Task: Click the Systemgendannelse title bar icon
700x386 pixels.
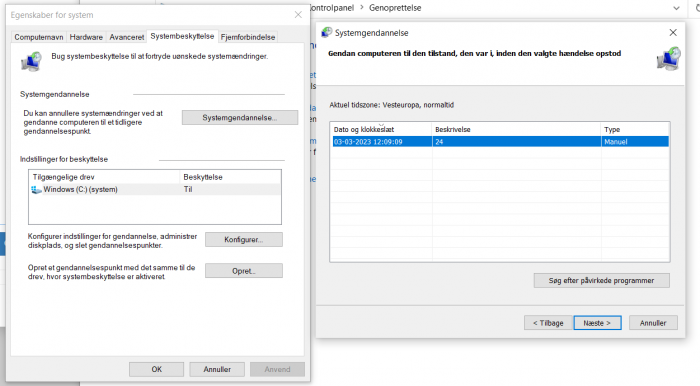Action: click(x=327, y=33)
